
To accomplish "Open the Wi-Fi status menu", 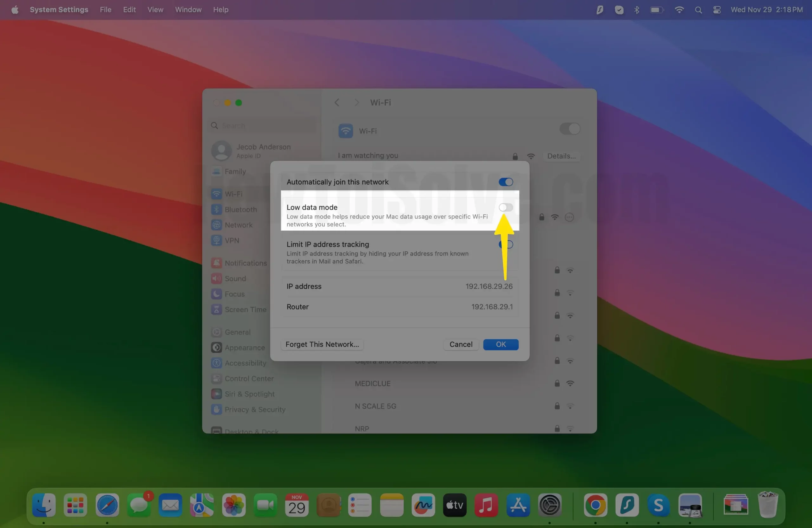I will click(679, 10).
